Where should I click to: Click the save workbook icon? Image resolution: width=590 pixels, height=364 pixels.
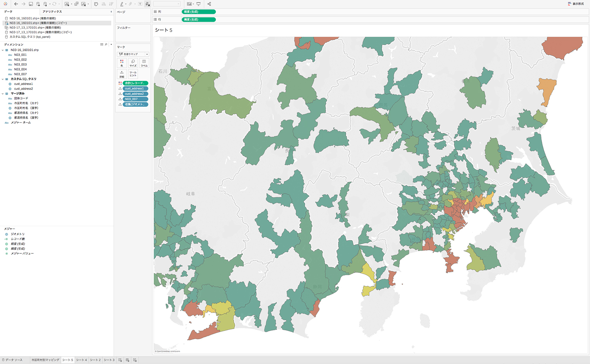pyautogui.click(x=31, y=4)
